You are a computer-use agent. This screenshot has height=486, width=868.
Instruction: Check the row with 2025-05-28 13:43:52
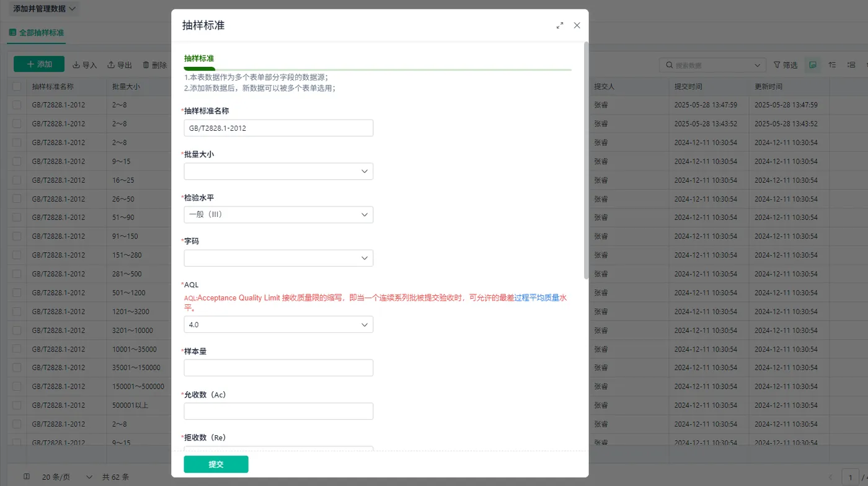click(17, 124)
